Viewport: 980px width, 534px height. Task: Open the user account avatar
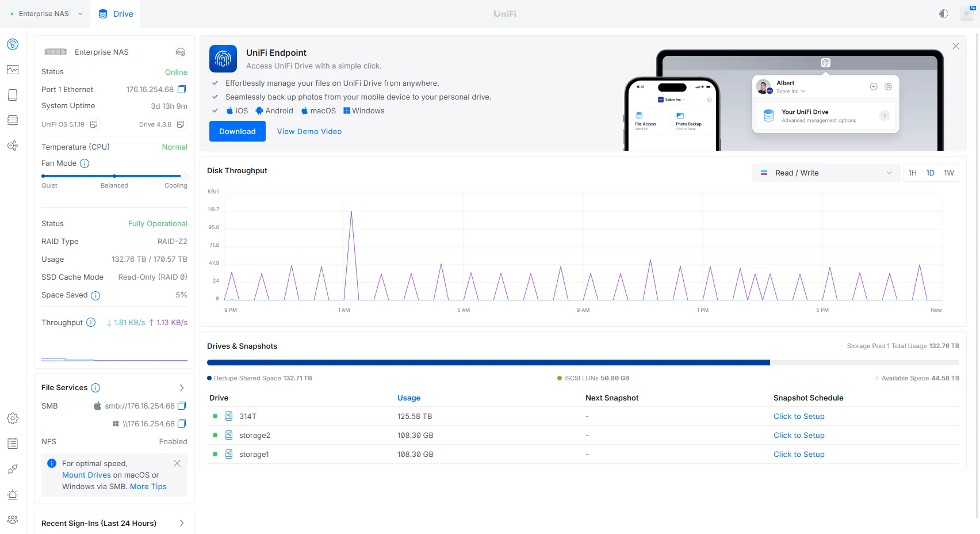(x=967, y=14)
